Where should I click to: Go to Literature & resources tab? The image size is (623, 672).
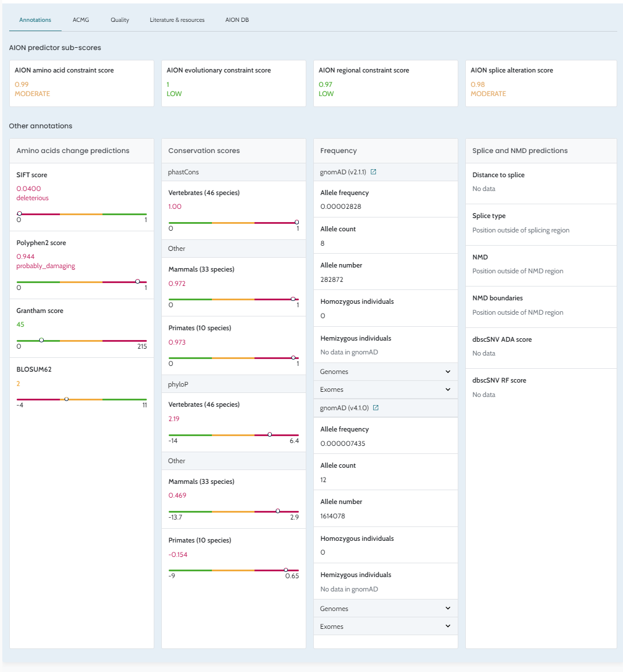(177, 20)
